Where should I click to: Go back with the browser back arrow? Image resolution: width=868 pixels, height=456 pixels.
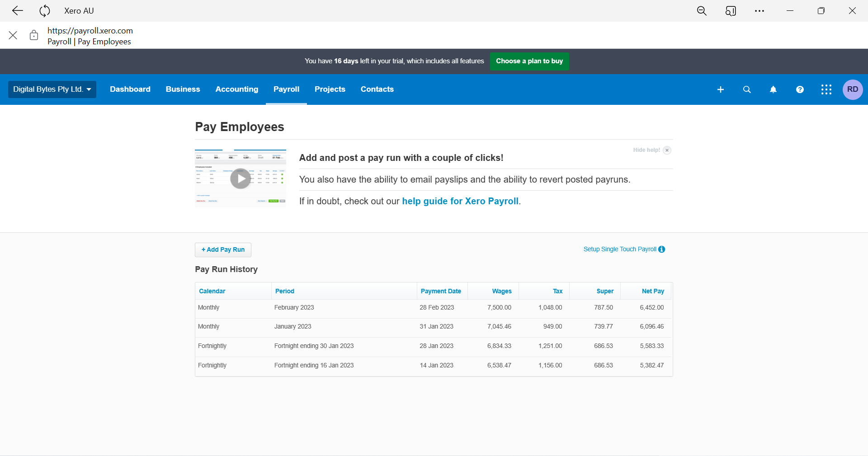pyautogui.click(x=18, y=11)
